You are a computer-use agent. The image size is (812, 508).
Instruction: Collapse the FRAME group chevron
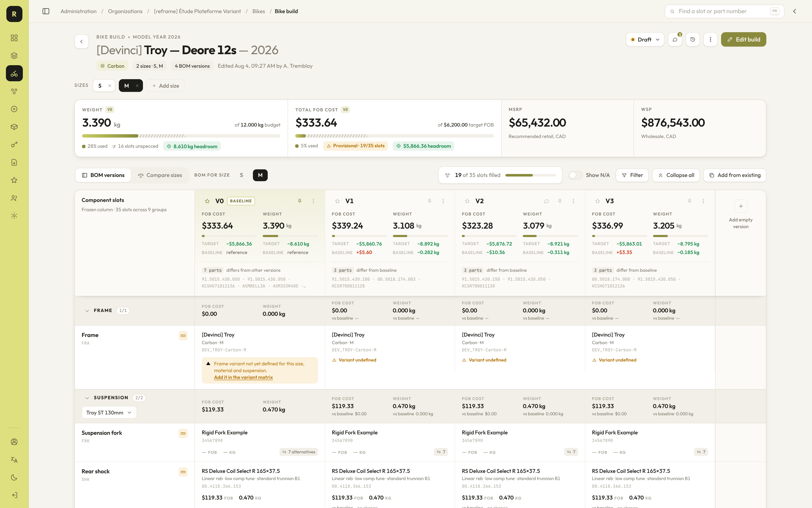[87, 311]
